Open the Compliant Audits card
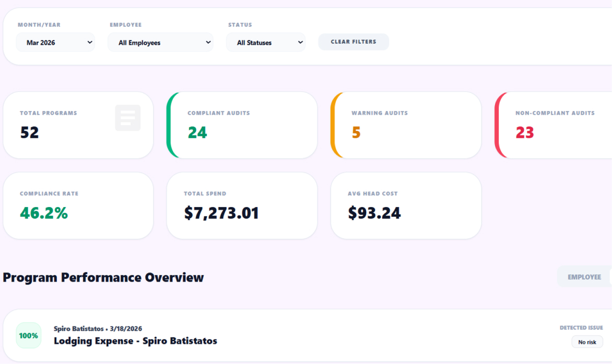Image resolution: width=612 pixels, height=364 pixels. pyautogui.click(x=242, y=125)
